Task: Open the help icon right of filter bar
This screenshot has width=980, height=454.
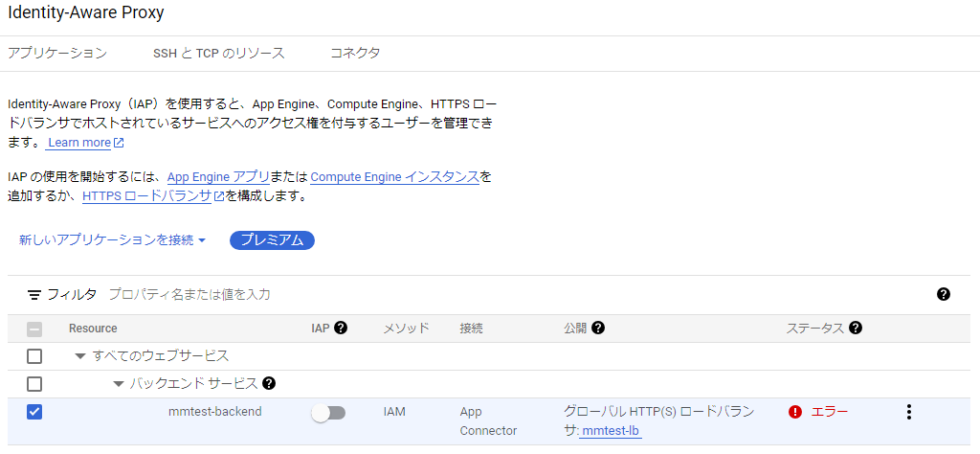Action: pyautogui.click(x=944, y=294)
